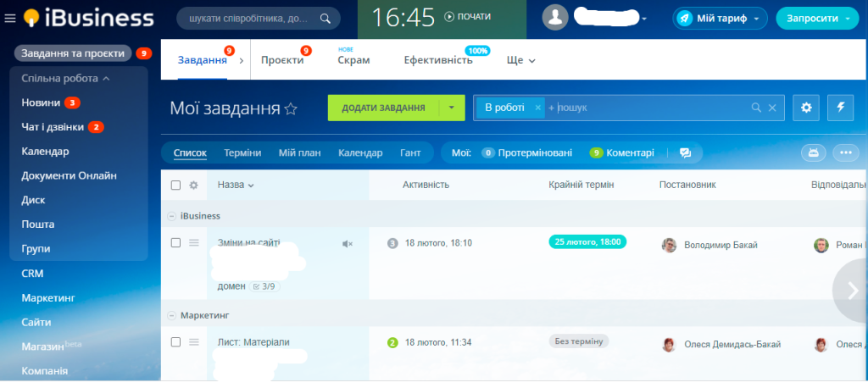Open the user profile avatar
Screen dimensions: 868x388
click(555, 18)
